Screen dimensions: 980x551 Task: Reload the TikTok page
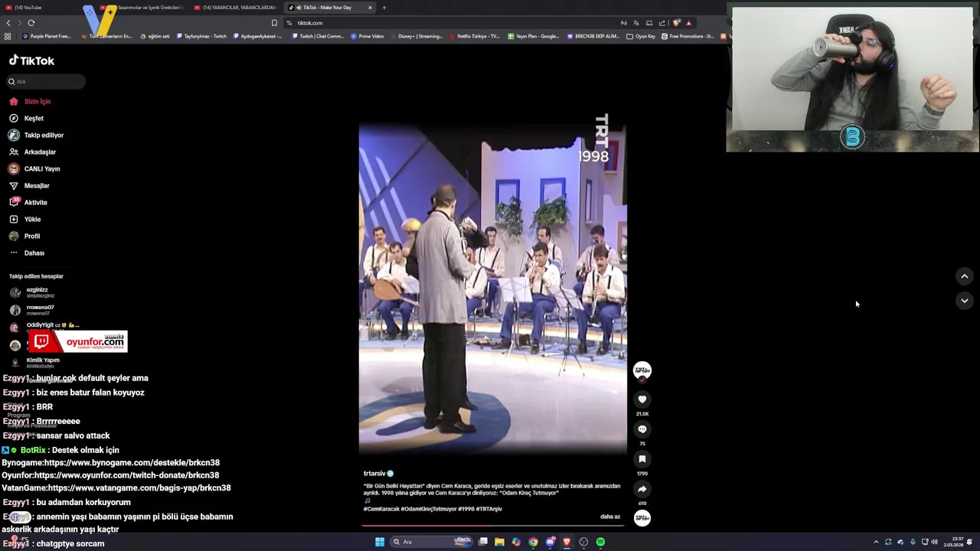[31, 23]
